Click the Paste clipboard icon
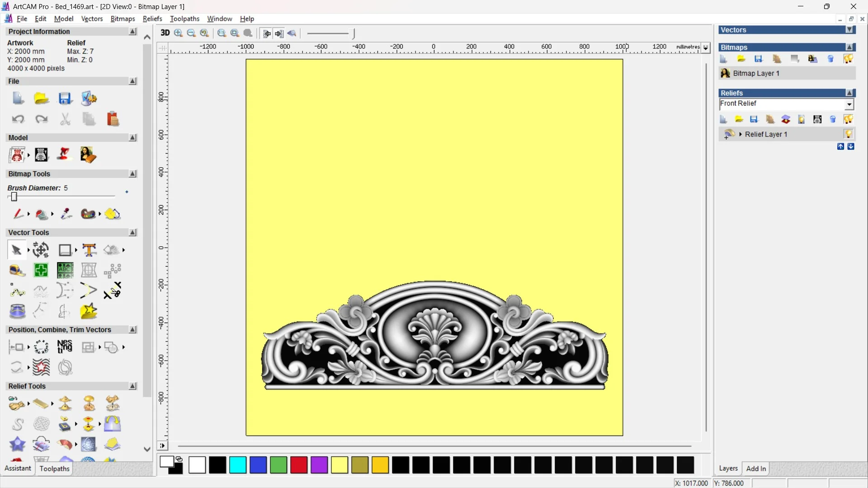This screenshot has height=488, width=868. click(x=113, y=119)
